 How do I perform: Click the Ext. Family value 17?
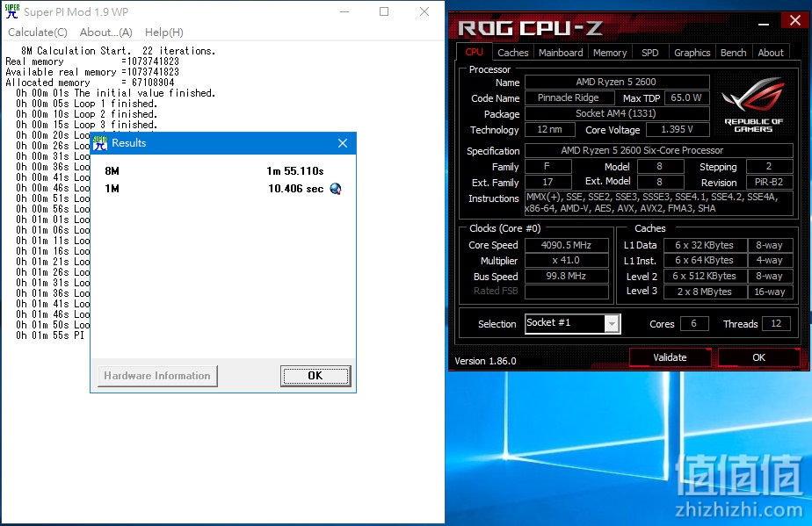547,183
